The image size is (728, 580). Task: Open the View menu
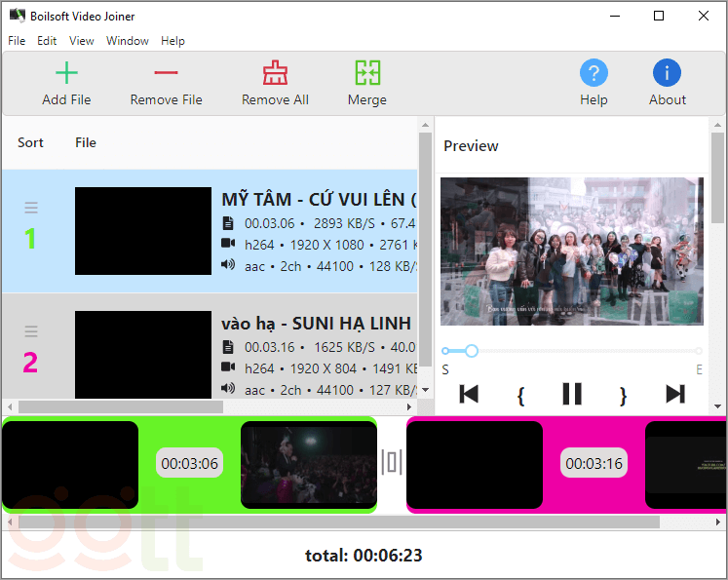[82, 41]
